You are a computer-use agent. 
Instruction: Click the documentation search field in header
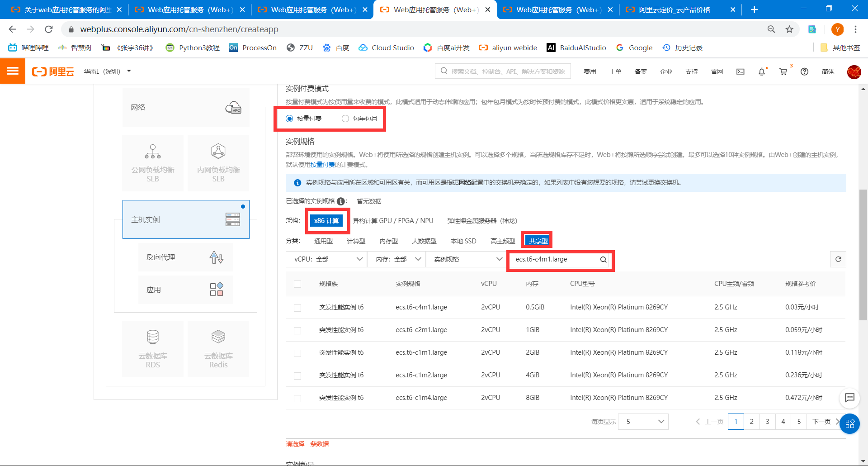(503, 71)
